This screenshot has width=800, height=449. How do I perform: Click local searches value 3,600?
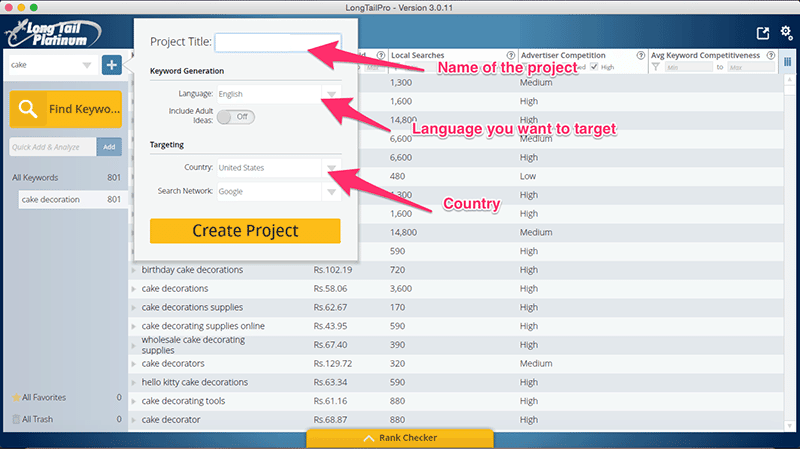click(x=401, y=289)
